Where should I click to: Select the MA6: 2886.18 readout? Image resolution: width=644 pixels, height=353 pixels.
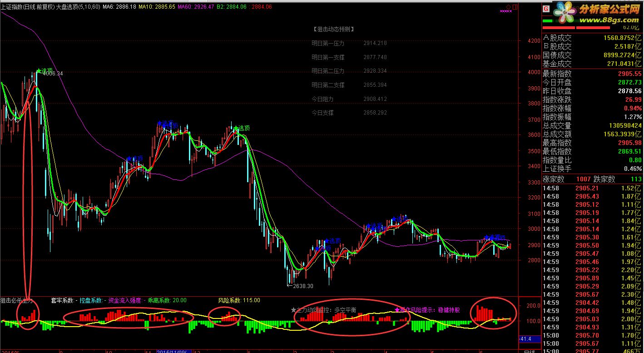click(119, 7)
